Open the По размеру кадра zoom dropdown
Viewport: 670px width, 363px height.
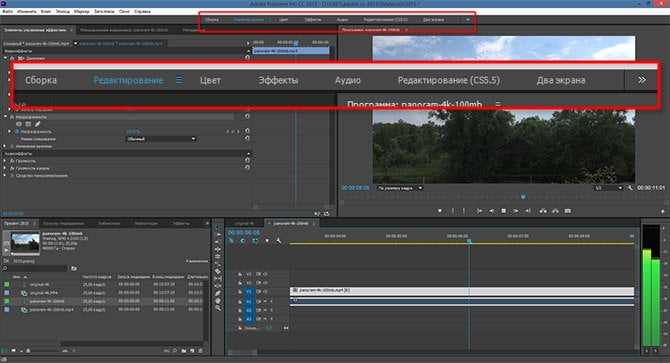[400, 188]
